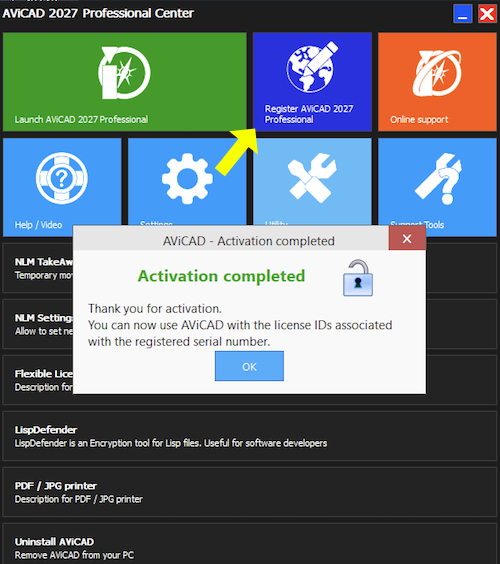Click OK in Activation completed dialog

[x=249, y=366]
